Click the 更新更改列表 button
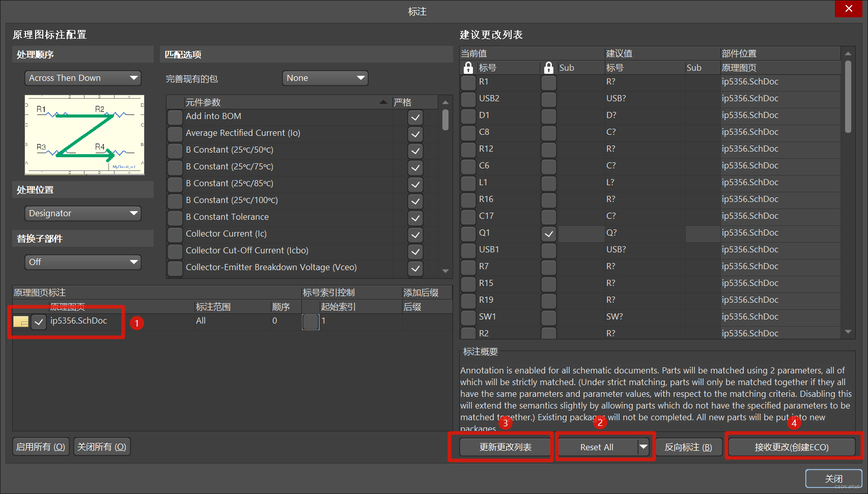Screen dimensions: 868x494 [506, 447]
